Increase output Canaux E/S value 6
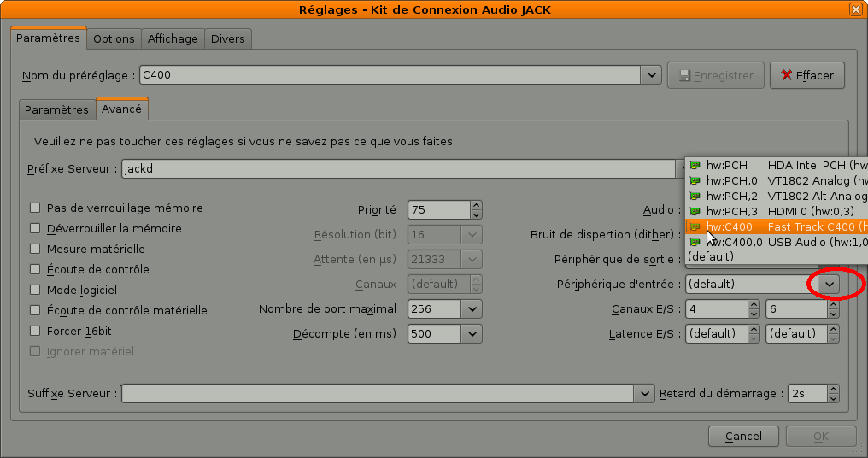 pos(834,304)
